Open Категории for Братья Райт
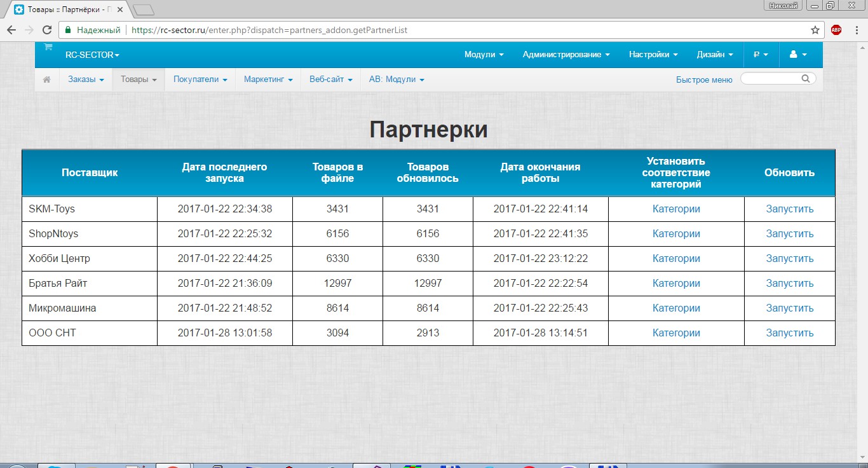 tap(676, 284)
